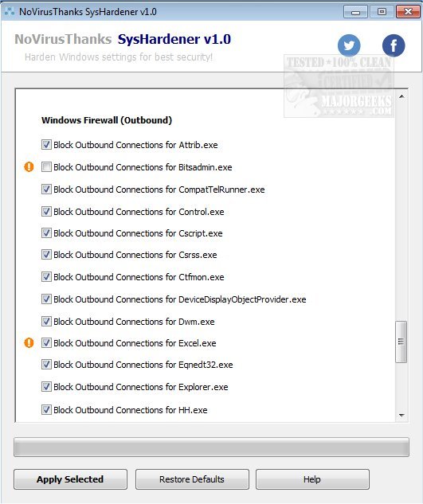
Task: Click the Apply Selected button
Action: coord(70,479)
